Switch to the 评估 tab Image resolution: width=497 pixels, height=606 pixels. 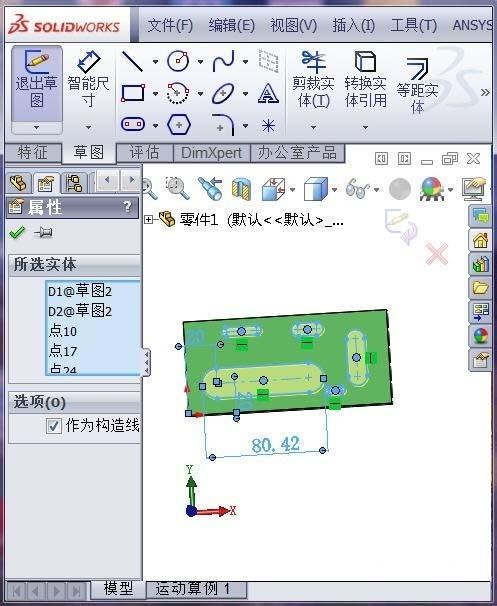point(144,153)
